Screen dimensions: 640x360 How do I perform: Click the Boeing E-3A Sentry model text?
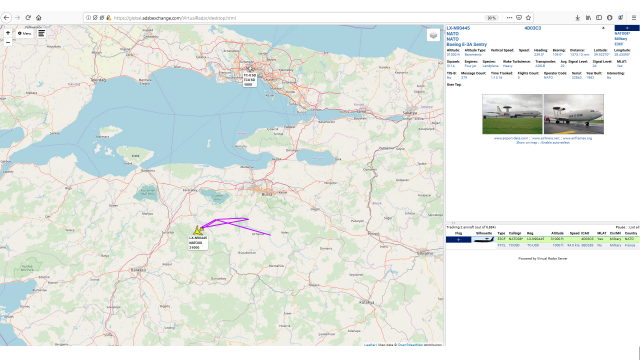[x=467, y=44]
